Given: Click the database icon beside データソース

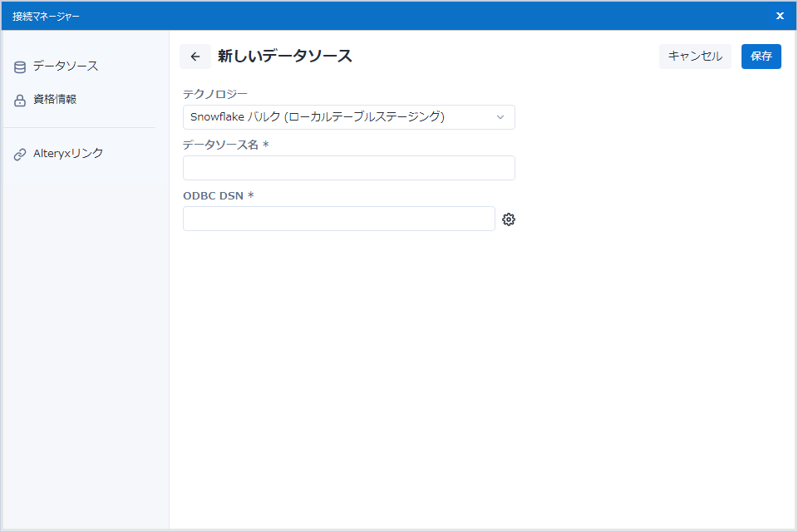Looking at the screenshot, I should (20, 66).
